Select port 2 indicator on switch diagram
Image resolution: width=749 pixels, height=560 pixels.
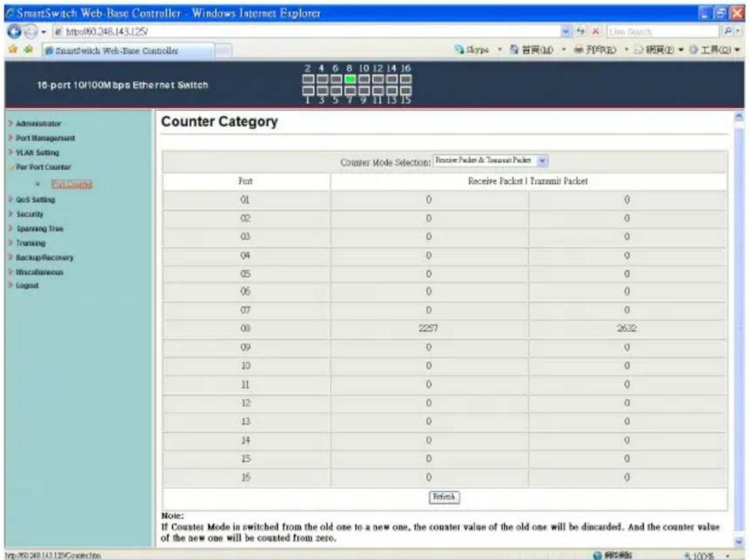pos(308,80)
